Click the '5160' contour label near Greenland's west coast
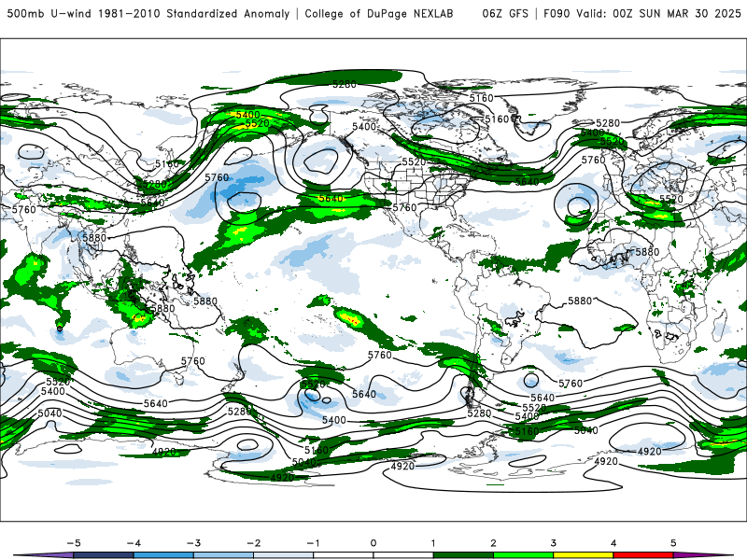 [497, 119]
